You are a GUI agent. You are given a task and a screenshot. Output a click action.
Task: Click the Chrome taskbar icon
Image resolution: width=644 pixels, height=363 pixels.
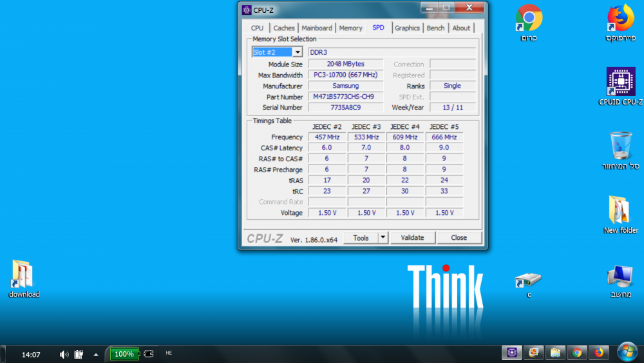tap(577, 352)
